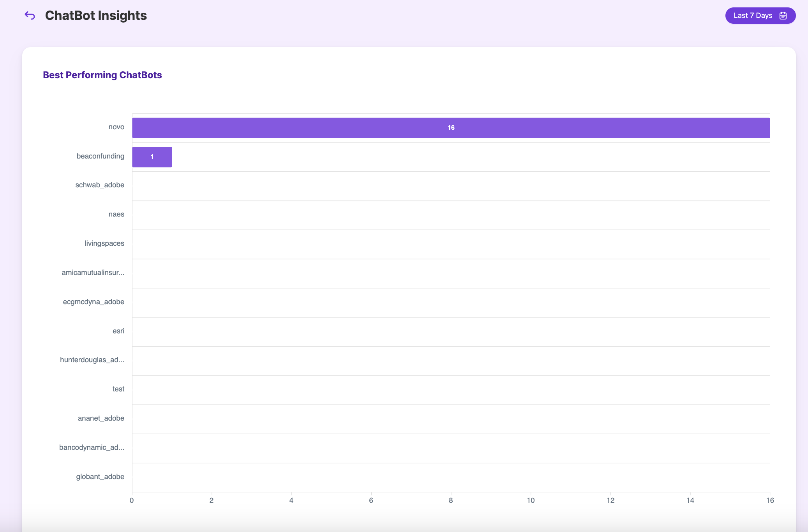Click the truncated bancodynamic_ad... label
This screenshot has height=532, width=808.
click(x=92, y=447)
